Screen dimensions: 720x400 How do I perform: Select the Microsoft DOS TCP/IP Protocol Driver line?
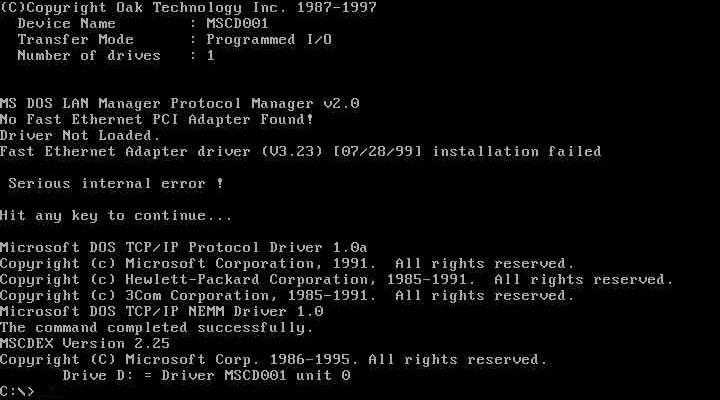pos(184,247)
